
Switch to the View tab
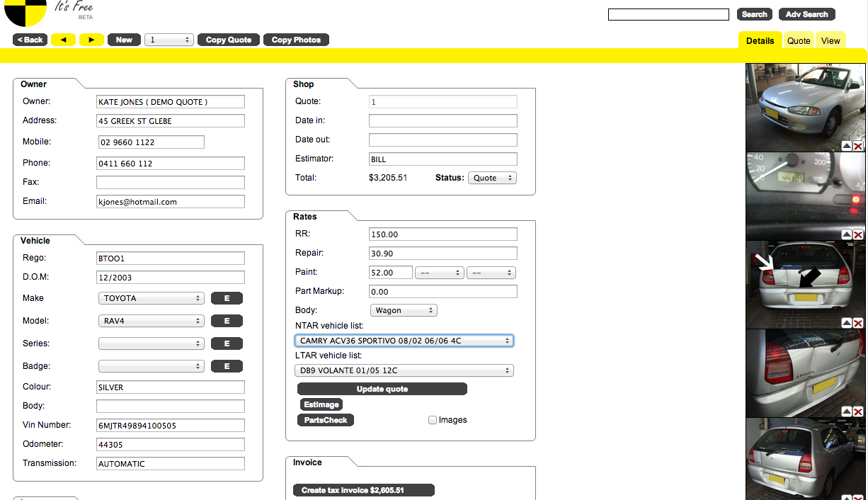830,40
